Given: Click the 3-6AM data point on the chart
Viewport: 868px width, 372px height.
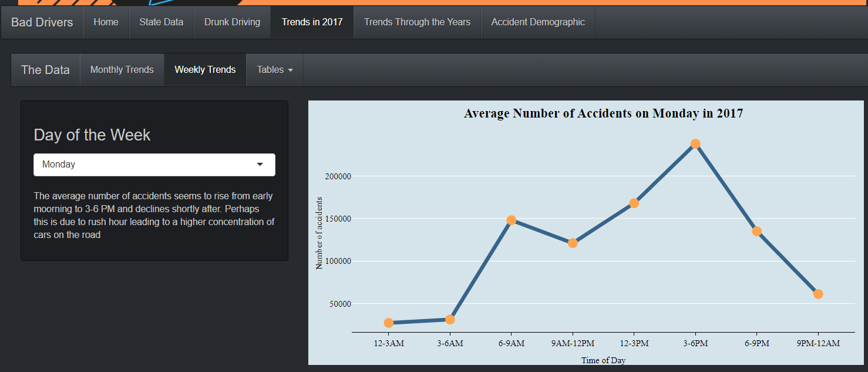Looking at the screenshot, I should pos(450,319).
